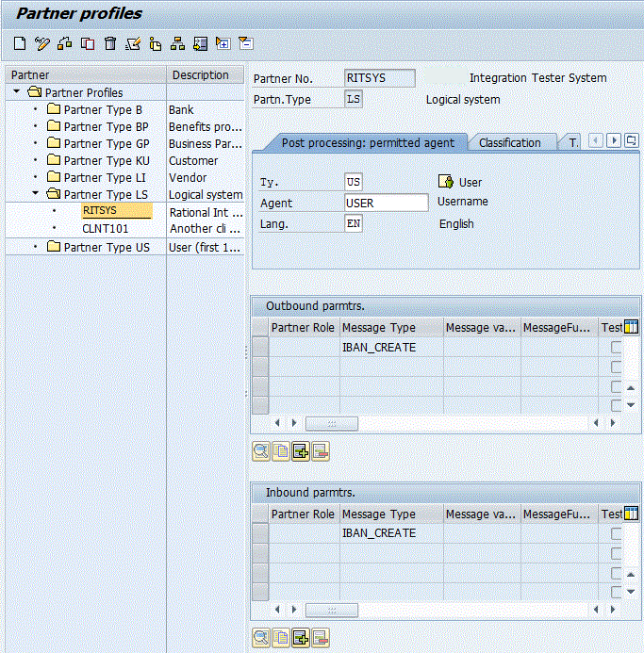Image resolution: width=644 pixels, height=653 pixels.
Task: Collapse the Partner Type LS folder
Action: [x=36, y=194]
